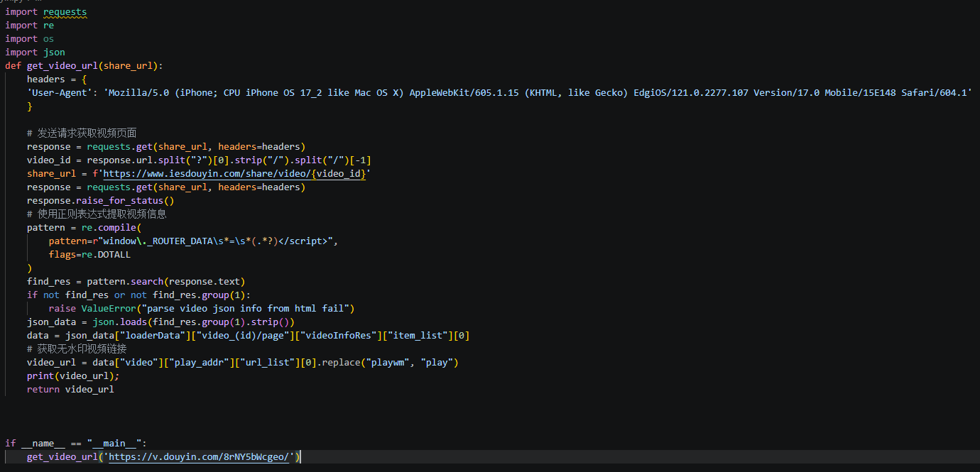Viewport: 980px width, 472px height.
Task: Click the 'if __name__ == "__main__":' line
Action: [76, 444]
